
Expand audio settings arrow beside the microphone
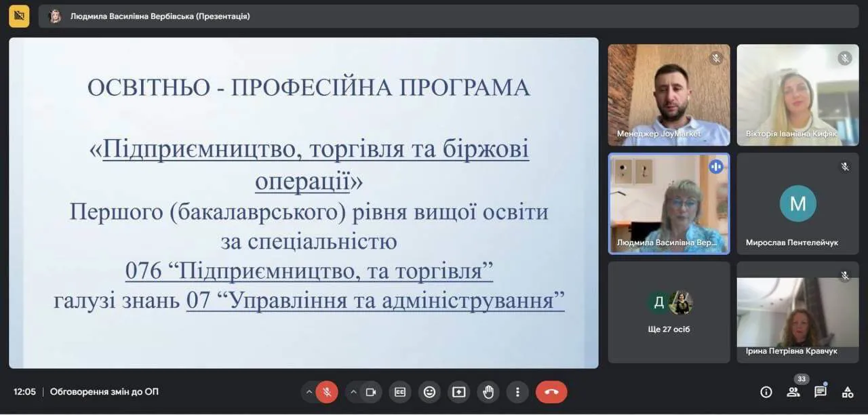coord(309,392)
